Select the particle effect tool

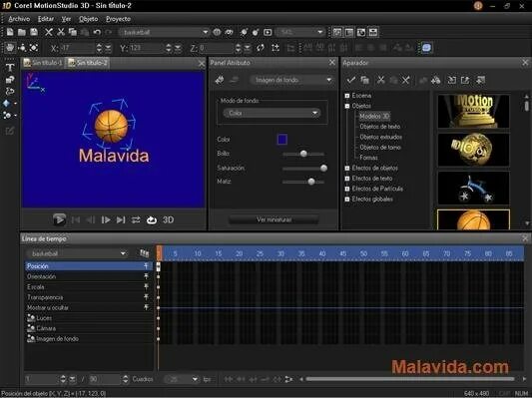[7, 116]
